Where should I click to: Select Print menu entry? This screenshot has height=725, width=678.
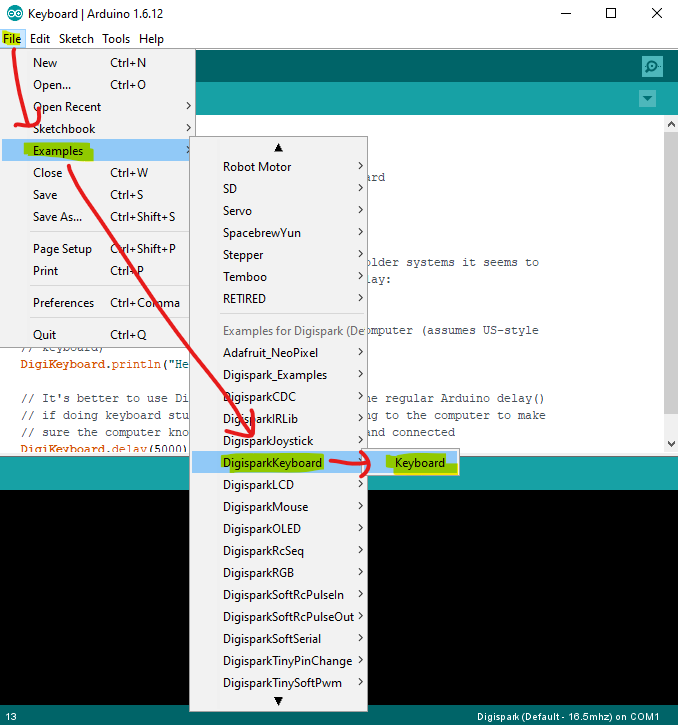(96, 271)
